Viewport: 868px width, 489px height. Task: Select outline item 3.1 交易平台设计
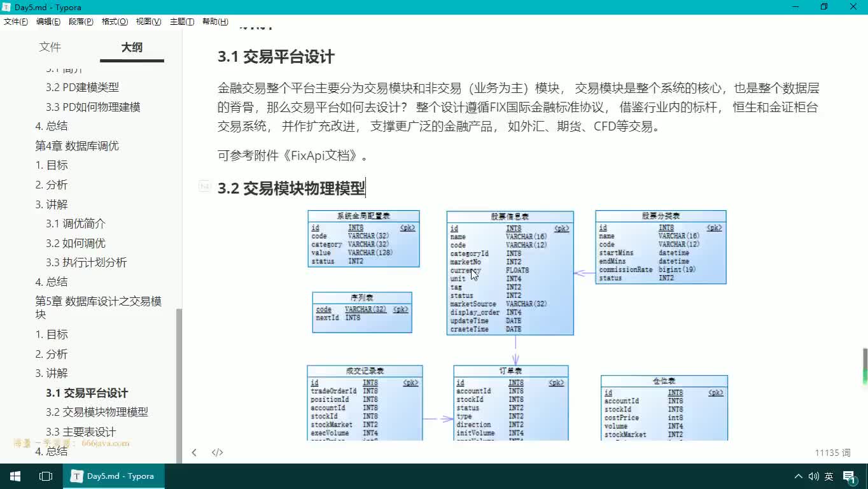click(87, 393)
